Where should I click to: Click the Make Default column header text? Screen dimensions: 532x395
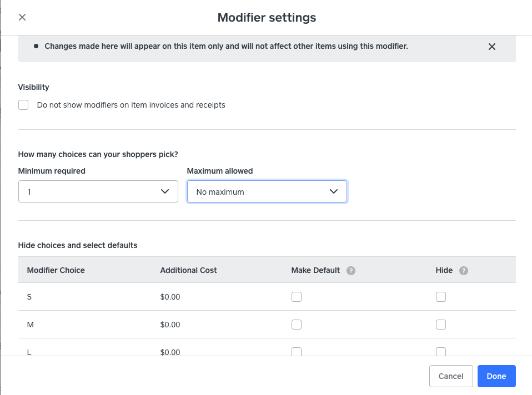[x=315, y=270]
